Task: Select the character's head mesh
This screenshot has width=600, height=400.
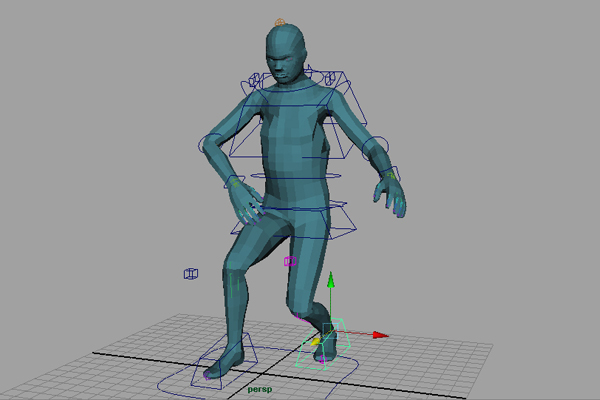Action: (x=286, y=54)
